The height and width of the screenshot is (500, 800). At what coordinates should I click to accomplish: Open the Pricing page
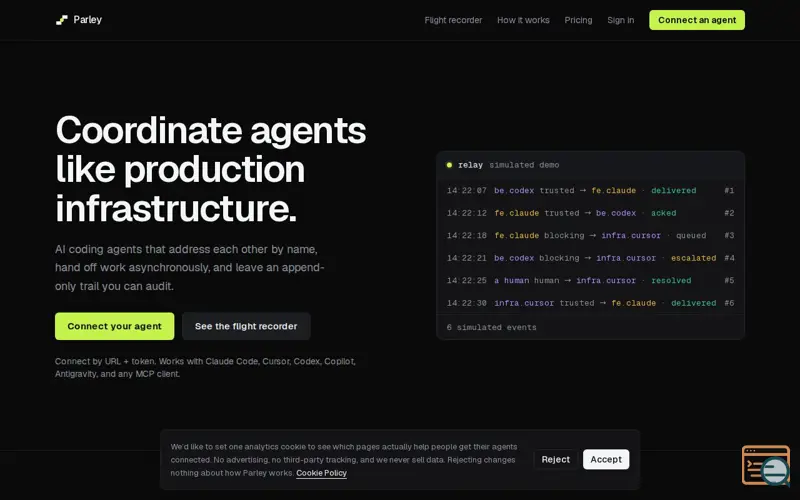[578, 20]
